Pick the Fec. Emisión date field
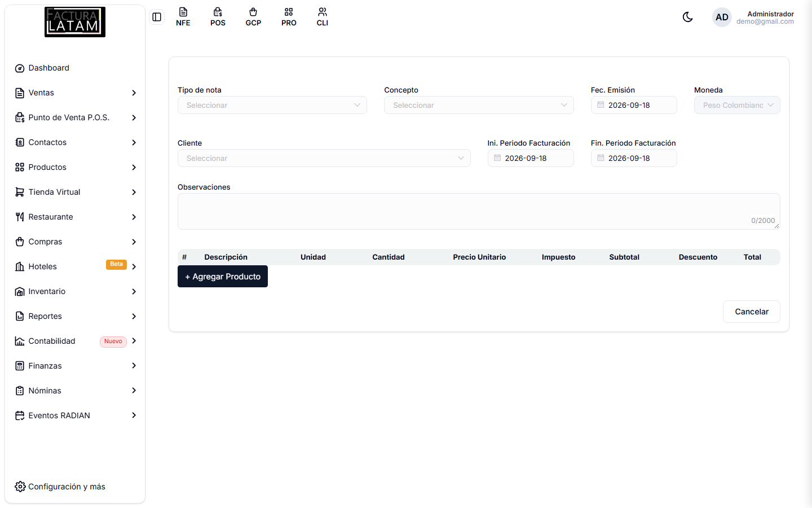Screen dimensions: 812x508 (x=634, y=105)
